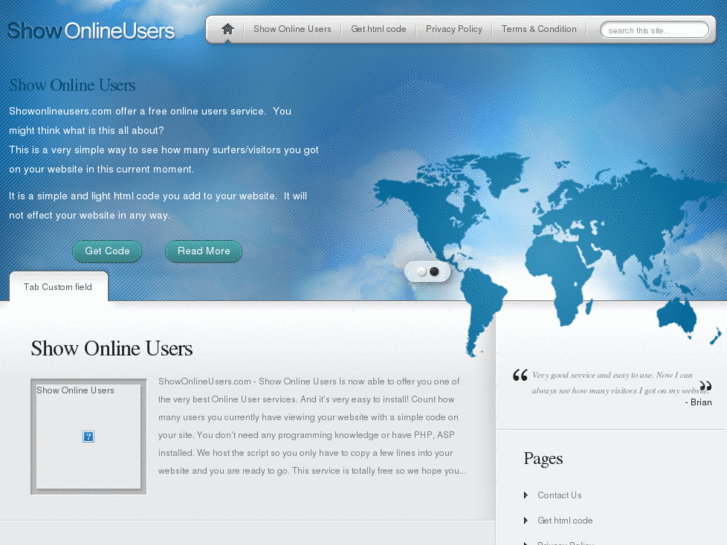Viewport: 727px width, 545px height.
Task: Click the closing quote mark icon
Action: [705, 386]
